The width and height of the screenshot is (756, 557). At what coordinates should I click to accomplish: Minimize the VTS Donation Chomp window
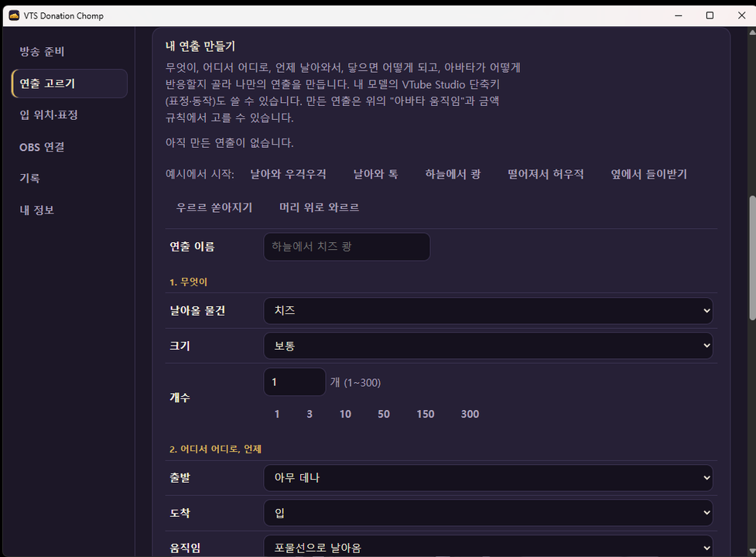[x=679, y=15]
